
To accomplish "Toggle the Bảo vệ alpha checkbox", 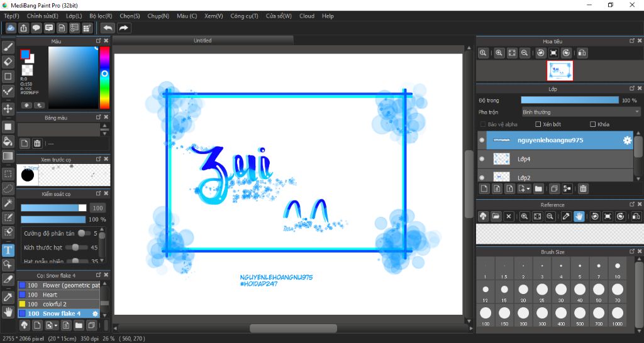I will (482, 124).
